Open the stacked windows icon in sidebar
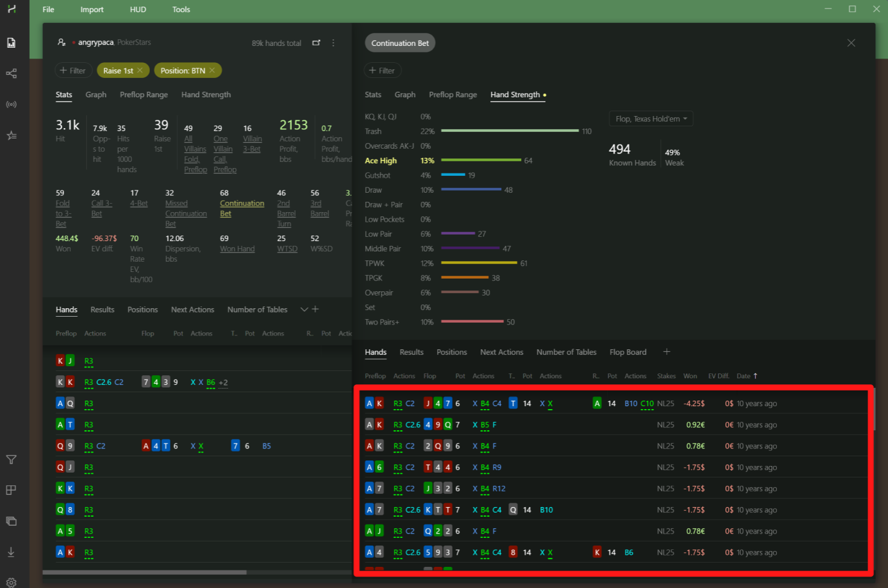 tap(11, 521)
